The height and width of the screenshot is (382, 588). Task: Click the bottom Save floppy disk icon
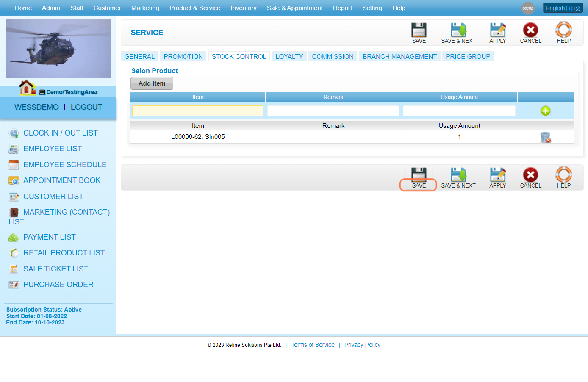[x=419, y=175]
